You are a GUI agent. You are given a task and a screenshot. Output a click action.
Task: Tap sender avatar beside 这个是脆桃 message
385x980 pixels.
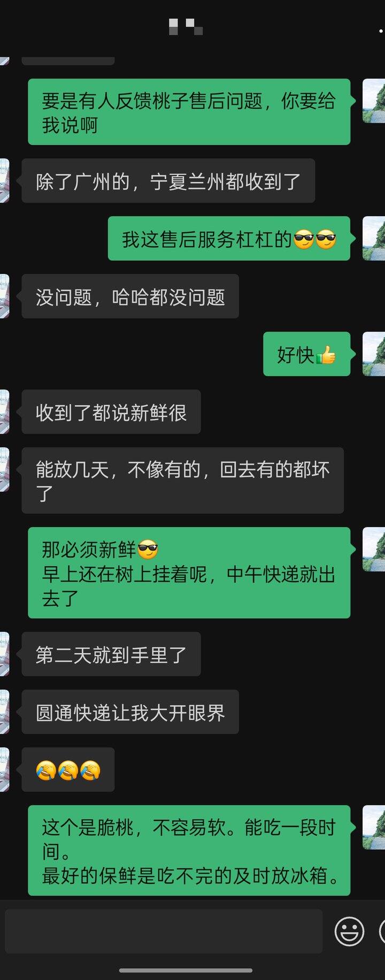[x=374, y=827]
